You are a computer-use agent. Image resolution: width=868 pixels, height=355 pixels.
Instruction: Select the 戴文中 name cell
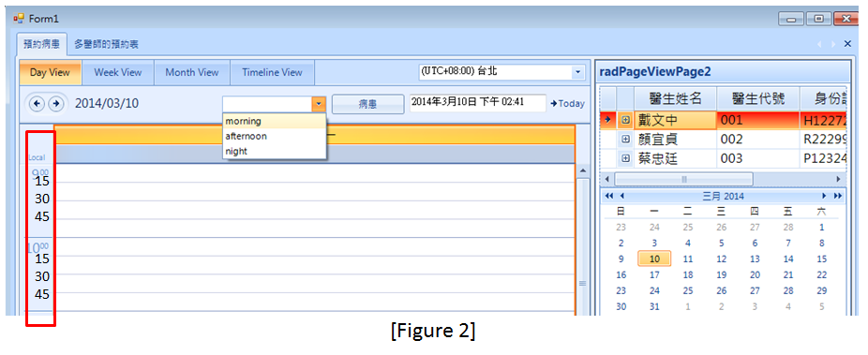[x=675, y=120]
